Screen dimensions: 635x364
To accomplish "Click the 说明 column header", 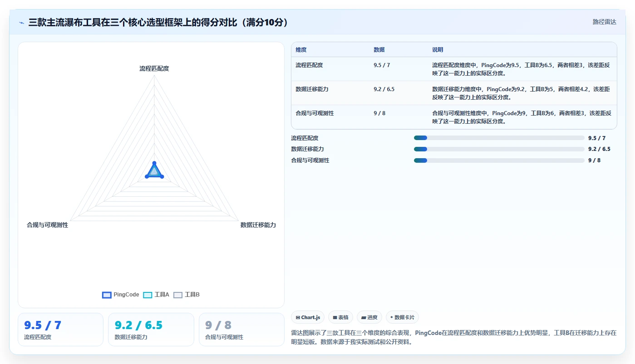I will click(438, 50).
